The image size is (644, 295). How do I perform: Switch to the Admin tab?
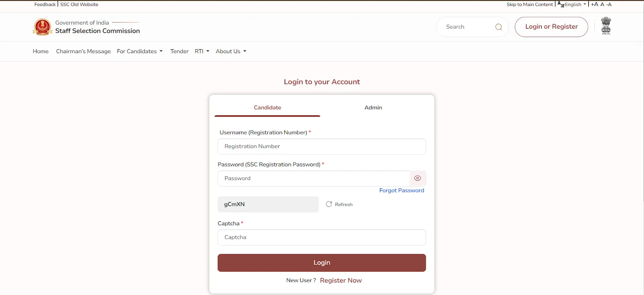(373, 108)
